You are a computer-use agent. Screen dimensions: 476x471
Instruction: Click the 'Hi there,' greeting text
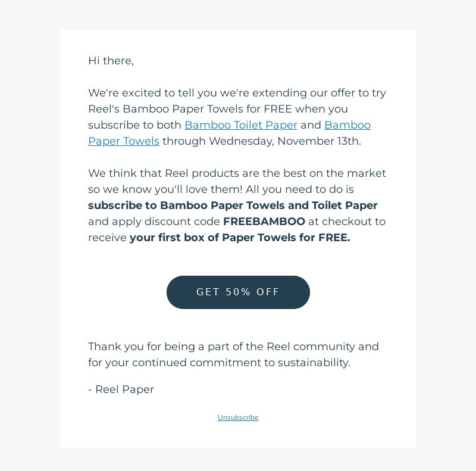pos(111,61)
